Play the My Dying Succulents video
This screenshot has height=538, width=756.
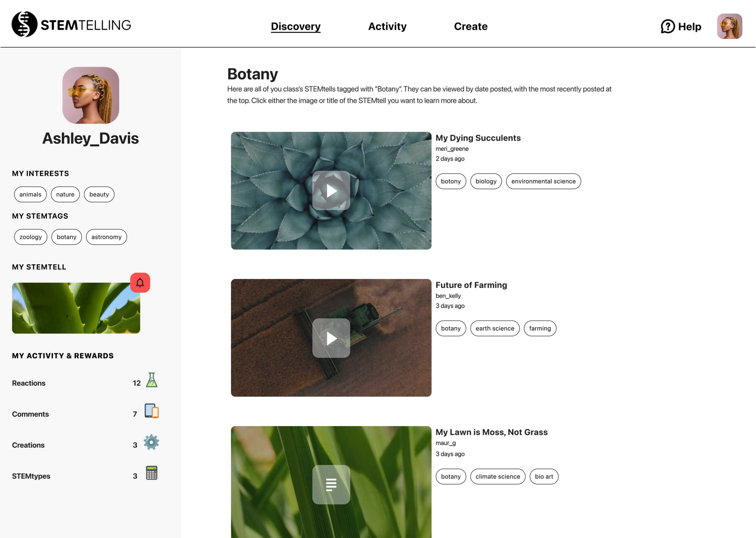coord(331,191)
